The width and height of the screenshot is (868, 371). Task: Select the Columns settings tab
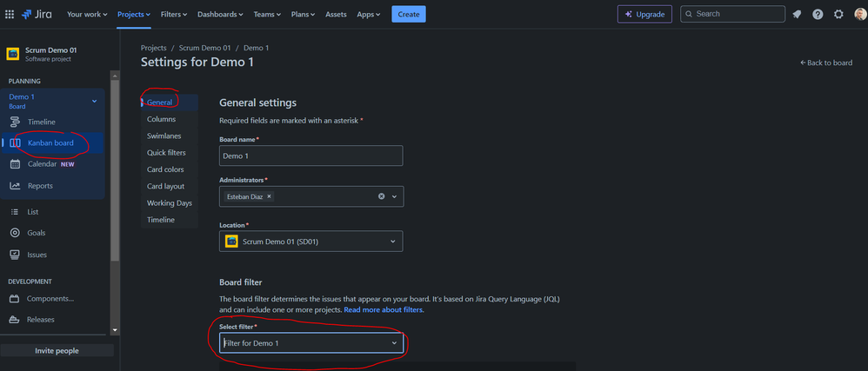[170, 119]
